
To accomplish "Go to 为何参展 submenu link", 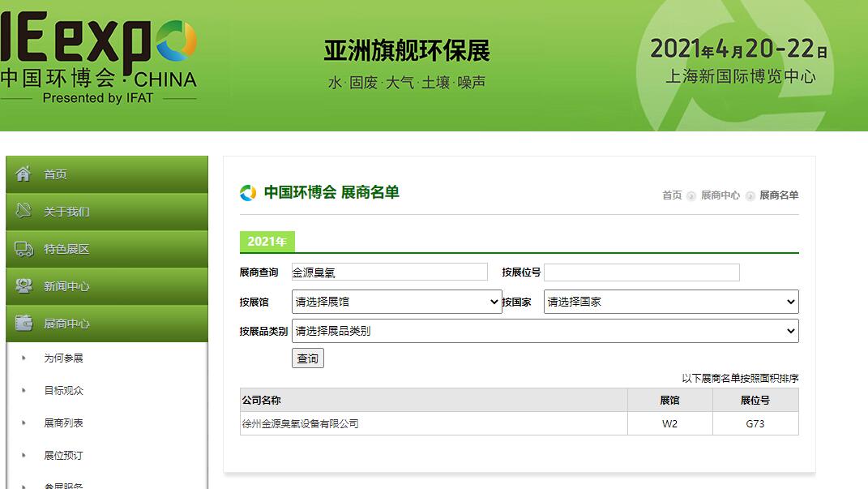I will (64, 358).
